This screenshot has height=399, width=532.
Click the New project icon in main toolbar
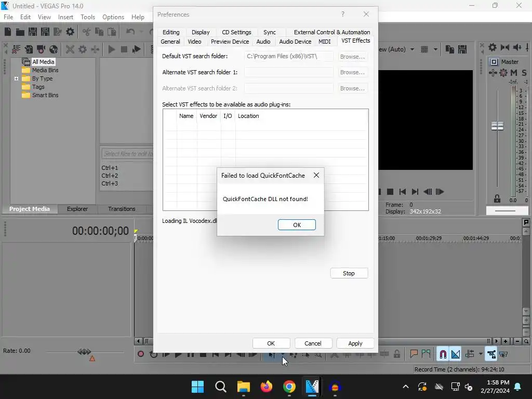8,32
